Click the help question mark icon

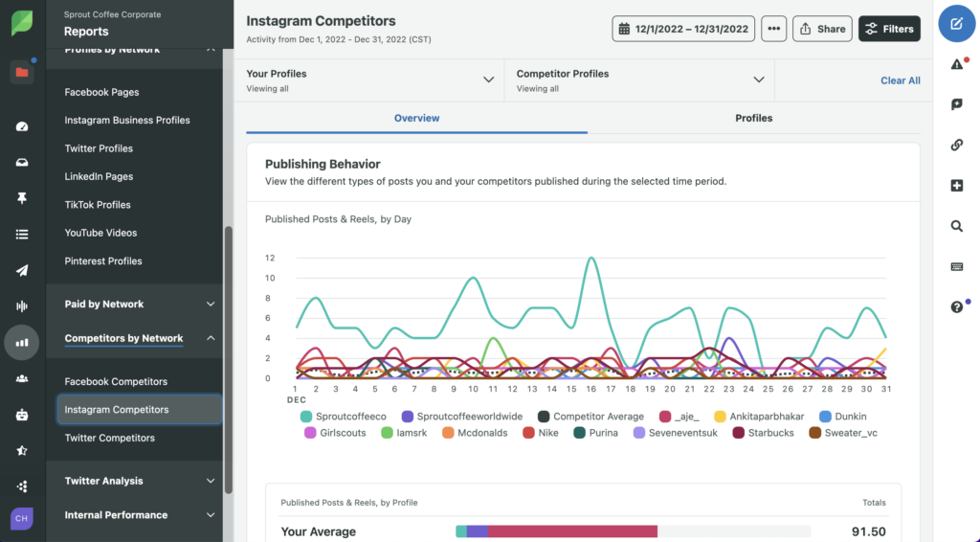[x=957, y=307]
